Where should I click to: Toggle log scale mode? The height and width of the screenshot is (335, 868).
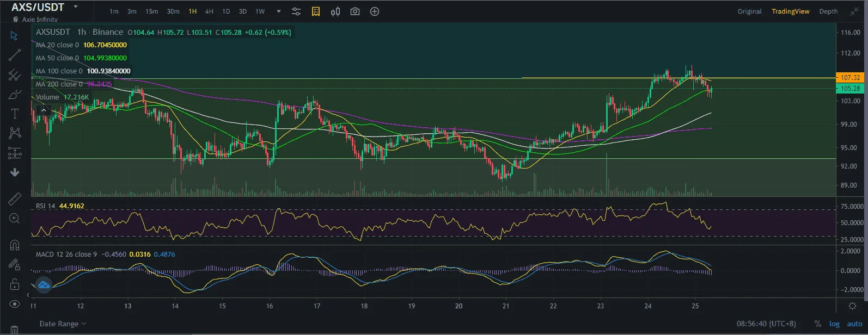(x=834, y=324)
